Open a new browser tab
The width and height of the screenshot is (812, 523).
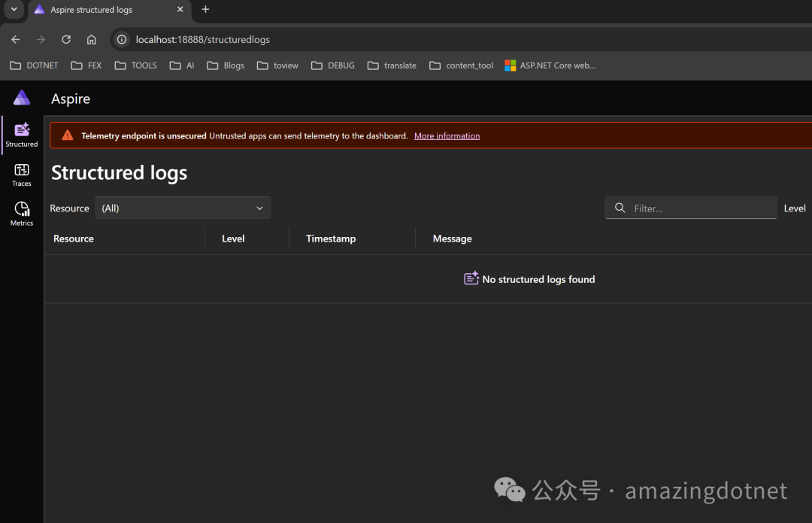[205, 10]
